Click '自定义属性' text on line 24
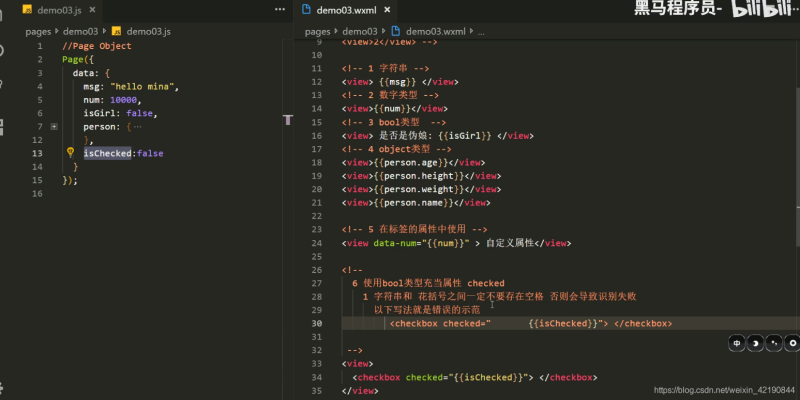This screenshot has width=800, height=400. [510, 243]
